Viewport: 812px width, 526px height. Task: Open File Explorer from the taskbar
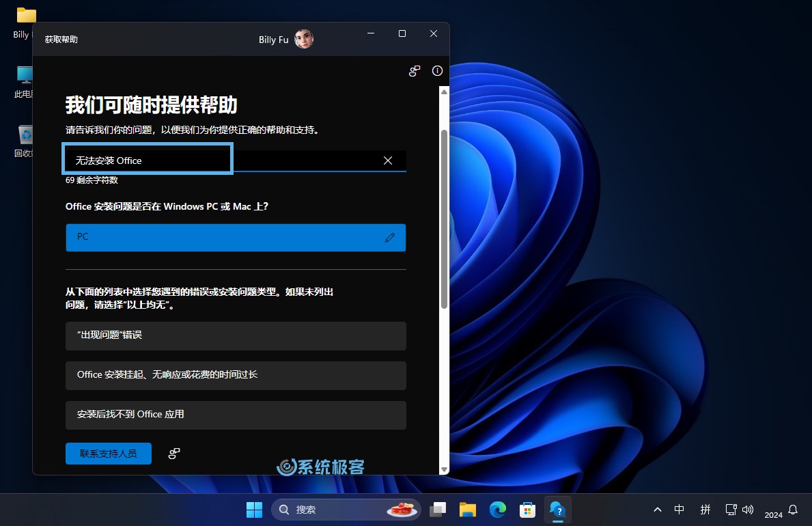point(467,510)
